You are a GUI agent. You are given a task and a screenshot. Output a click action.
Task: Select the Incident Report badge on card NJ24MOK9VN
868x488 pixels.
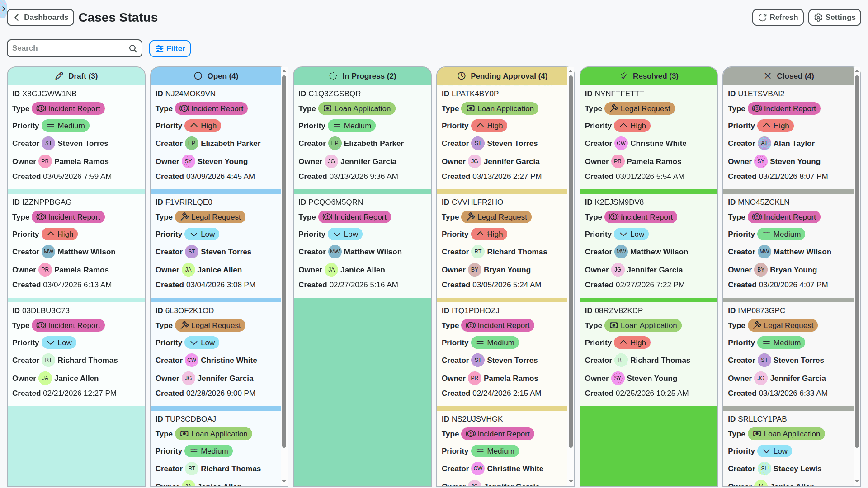pyautogui.click(x=212, y=108)
